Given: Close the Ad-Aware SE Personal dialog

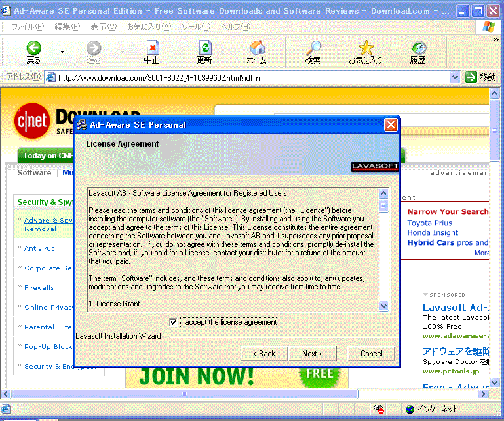Looking at the screenshot, I should click(x=391, y=124).
